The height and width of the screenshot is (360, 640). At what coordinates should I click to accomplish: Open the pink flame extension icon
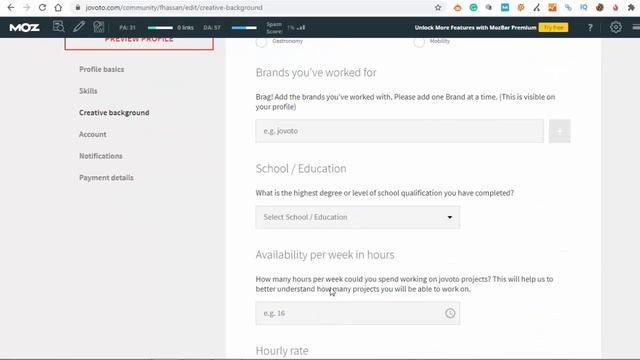tap(616, 7)
